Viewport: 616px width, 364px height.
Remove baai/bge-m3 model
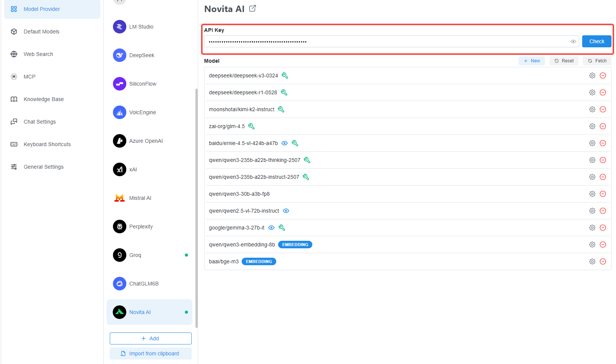603,261
